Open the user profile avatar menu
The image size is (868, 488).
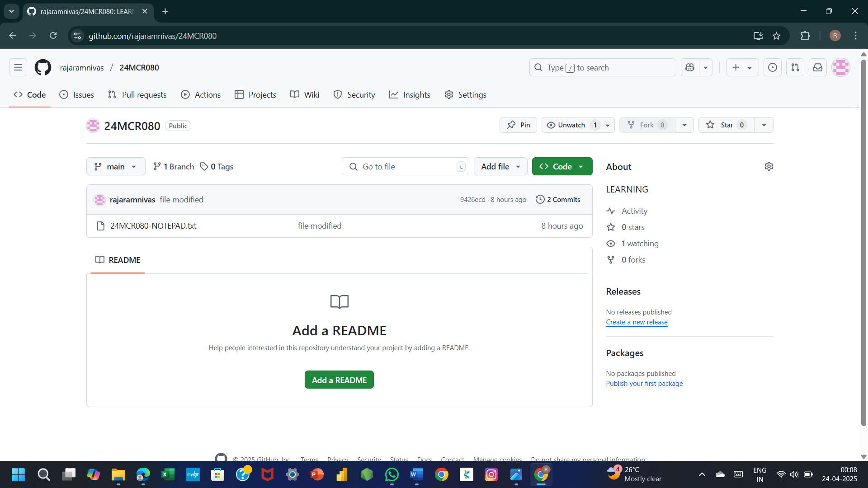pos(841,67)
